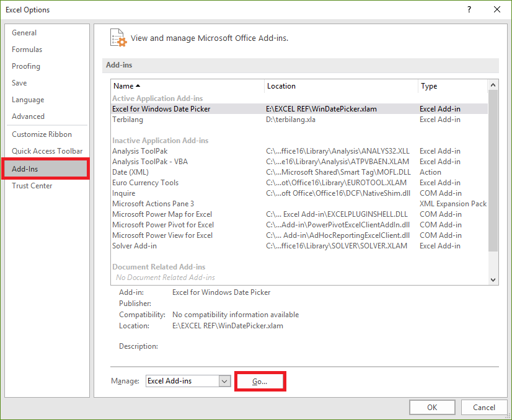Click the MOFL.DLL location path

point(338,172)
